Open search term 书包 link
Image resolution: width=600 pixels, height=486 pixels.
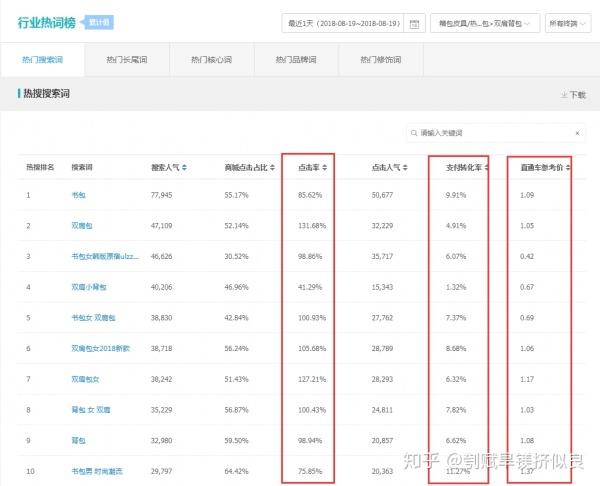[x=78, y=195]
